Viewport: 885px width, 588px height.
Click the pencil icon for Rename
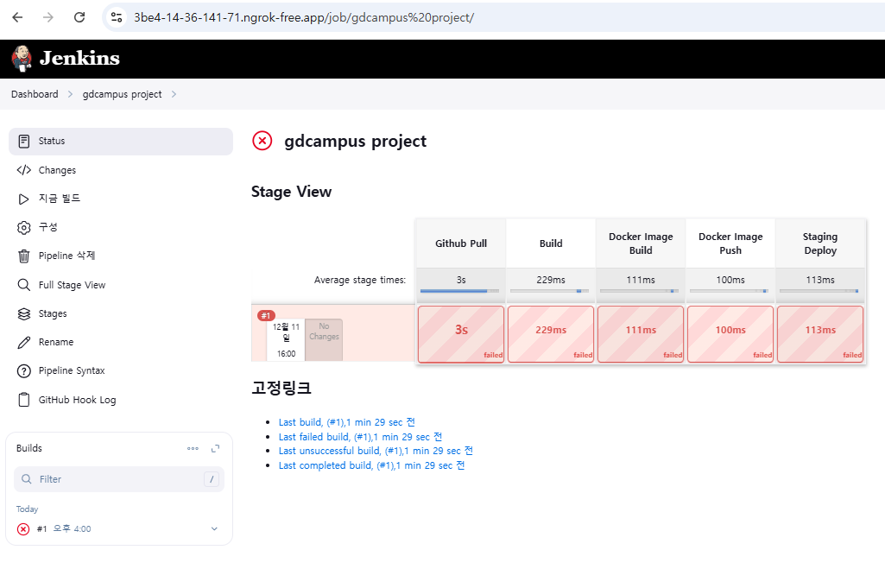pos(23,343)
